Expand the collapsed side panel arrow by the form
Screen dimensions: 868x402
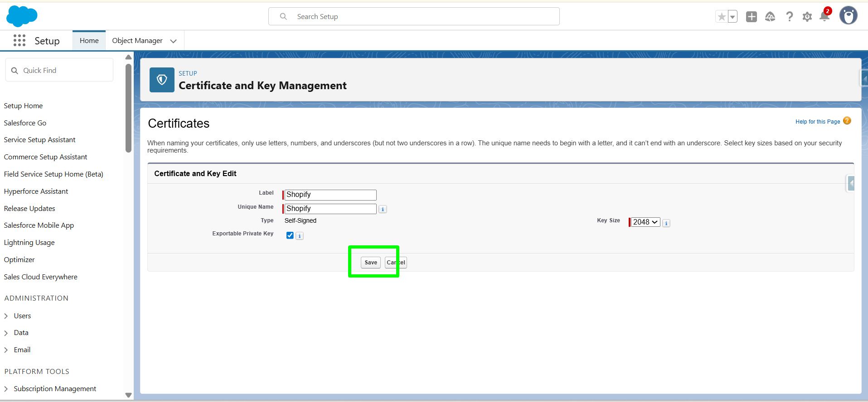[851, 183]
